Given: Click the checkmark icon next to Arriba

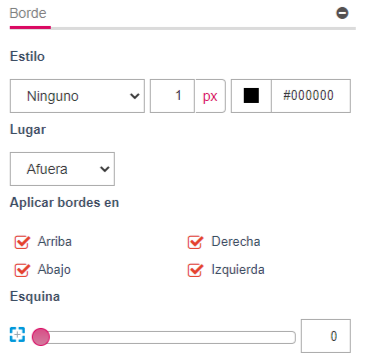Looking at the screenshot, I should click(22, 242).
